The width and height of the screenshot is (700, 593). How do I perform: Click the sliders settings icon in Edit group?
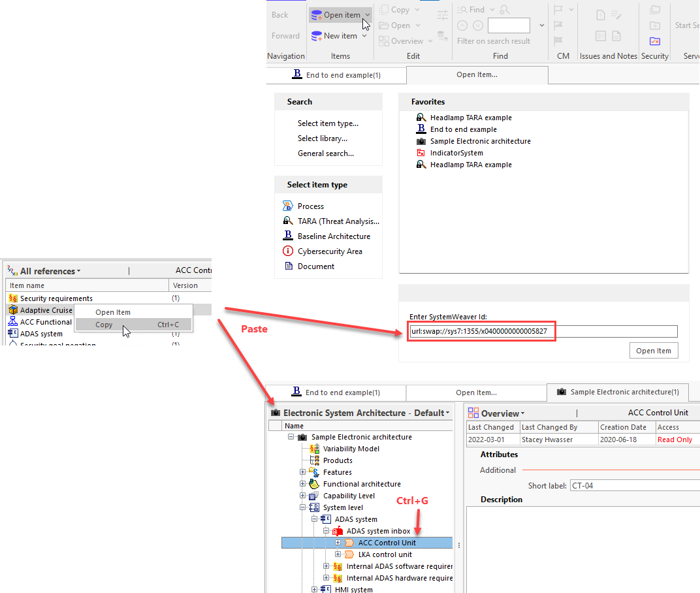443,15
